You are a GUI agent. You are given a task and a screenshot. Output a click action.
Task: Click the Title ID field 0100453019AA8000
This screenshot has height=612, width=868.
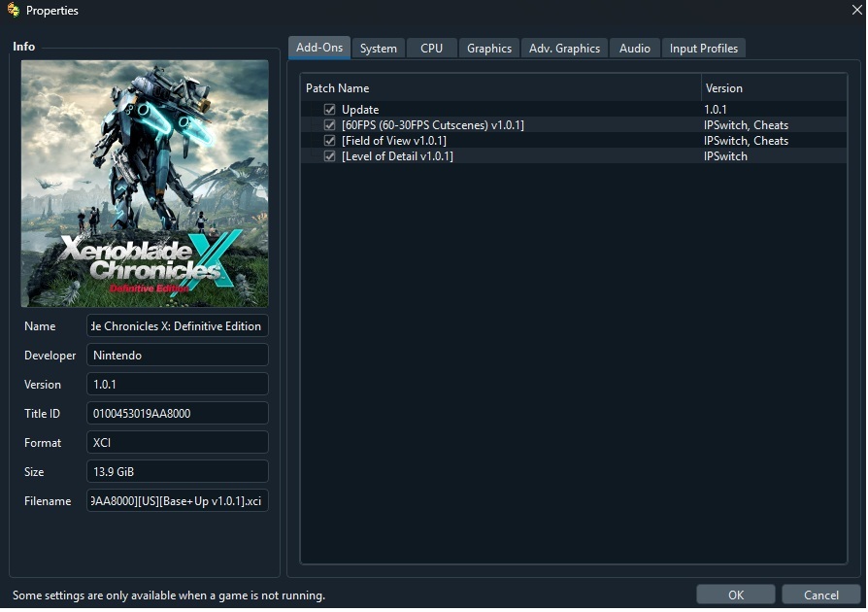177,413
